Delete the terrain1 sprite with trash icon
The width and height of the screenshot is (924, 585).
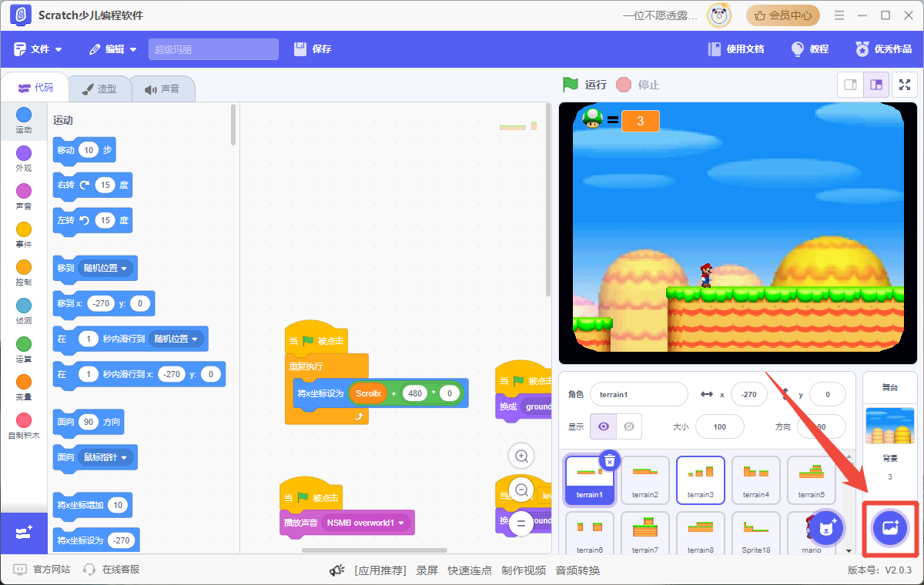click(610, 460)
